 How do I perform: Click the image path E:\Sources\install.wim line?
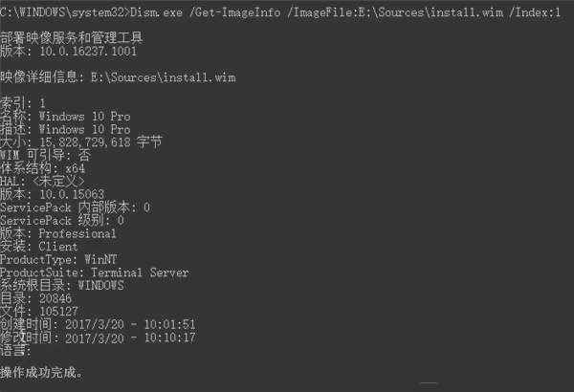point(118,77)
